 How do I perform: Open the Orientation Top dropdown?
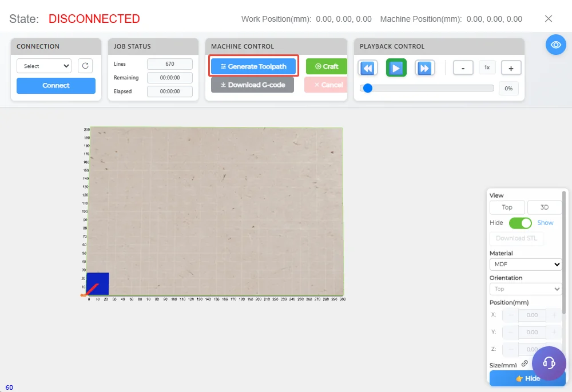click(526, 289)
